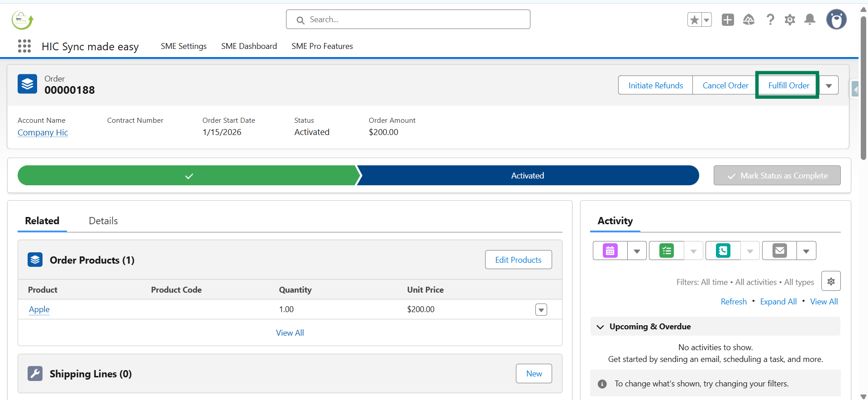This screenshot has height=400, width=868.
Task: Create a new event with calendar icon
Action: click(610, 251)
